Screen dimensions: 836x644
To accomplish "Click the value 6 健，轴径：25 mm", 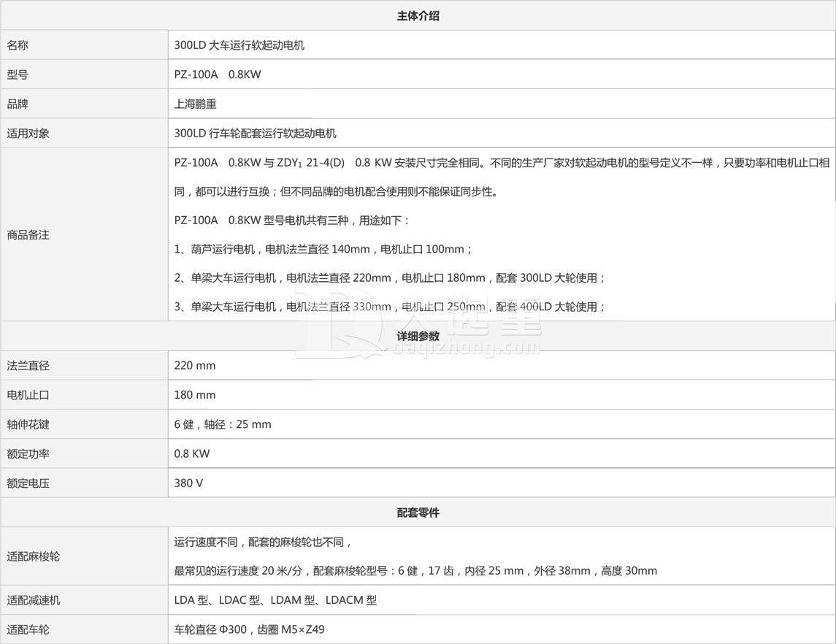I will pos(223,424).
